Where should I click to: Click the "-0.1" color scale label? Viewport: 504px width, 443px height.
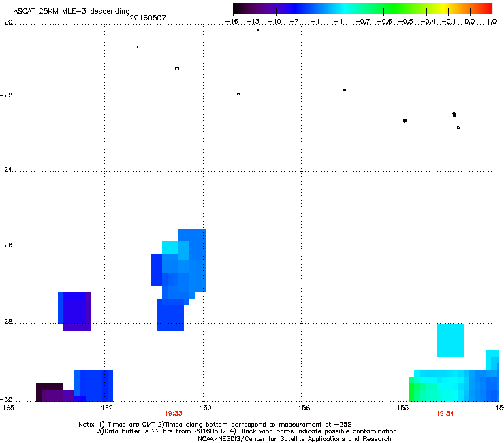pyautogui.click(x=449, y=22)
